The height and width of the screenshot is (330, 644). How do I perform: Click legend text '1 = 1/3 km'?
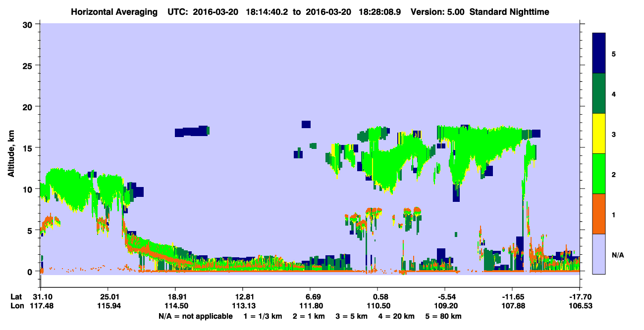tap(263, 316)
